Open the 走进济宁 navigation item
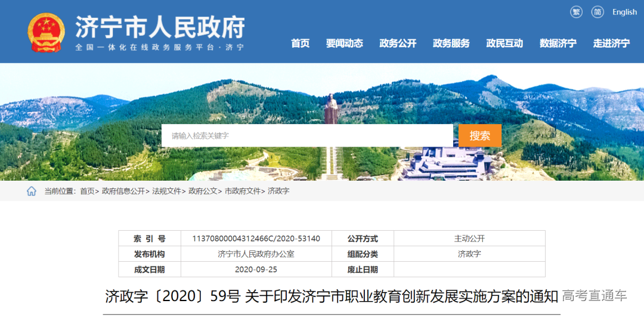The height and width of the screenshot is (319, 644). 611,44
